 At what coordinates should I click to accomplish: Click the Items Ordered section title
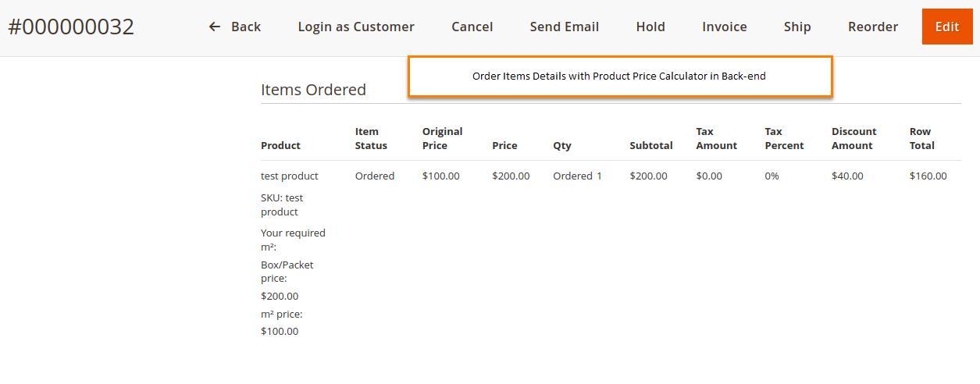click(x=313, y=90)
